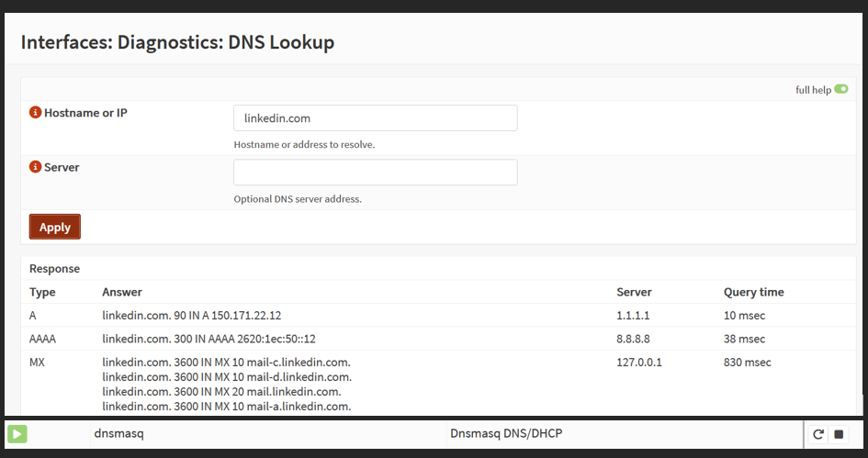The width and height of the screenshot is (868, 458).
Task: Click the 127.0.0.1 server entry
Action: [639, 363]
